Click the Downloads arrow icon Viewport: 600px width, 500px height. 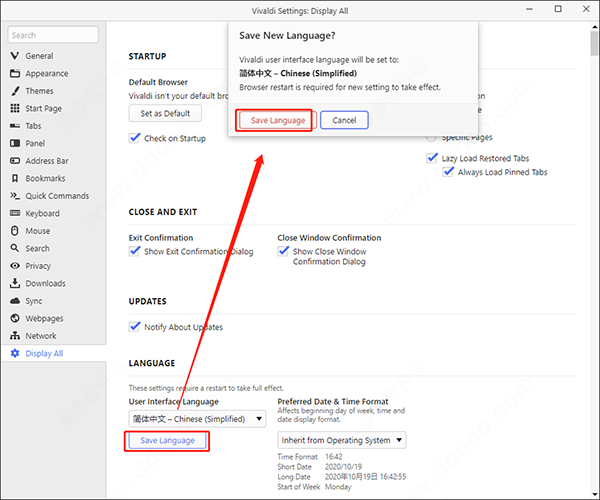click(15, 283)
